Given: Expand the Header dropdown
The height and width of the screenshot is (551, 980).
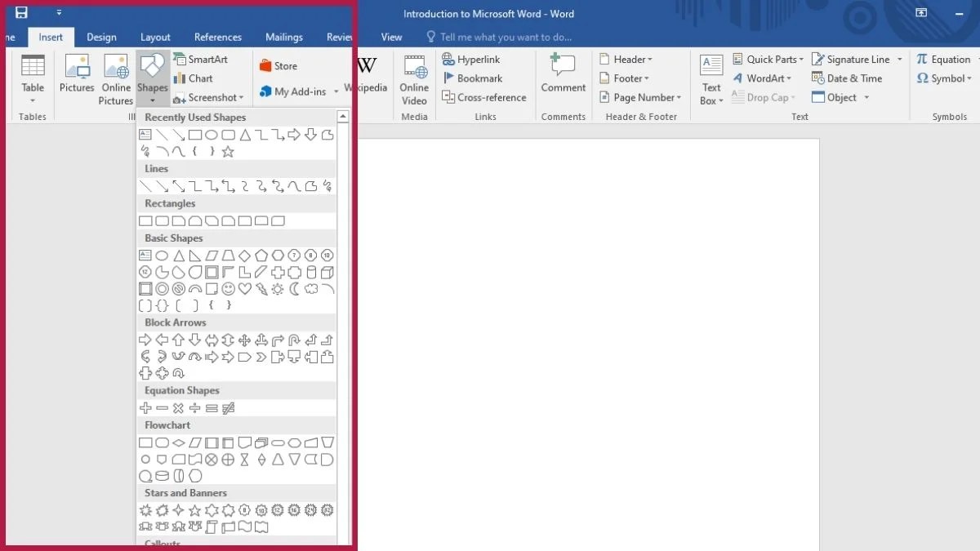Looking at the screenshot, I should (626, 60).
